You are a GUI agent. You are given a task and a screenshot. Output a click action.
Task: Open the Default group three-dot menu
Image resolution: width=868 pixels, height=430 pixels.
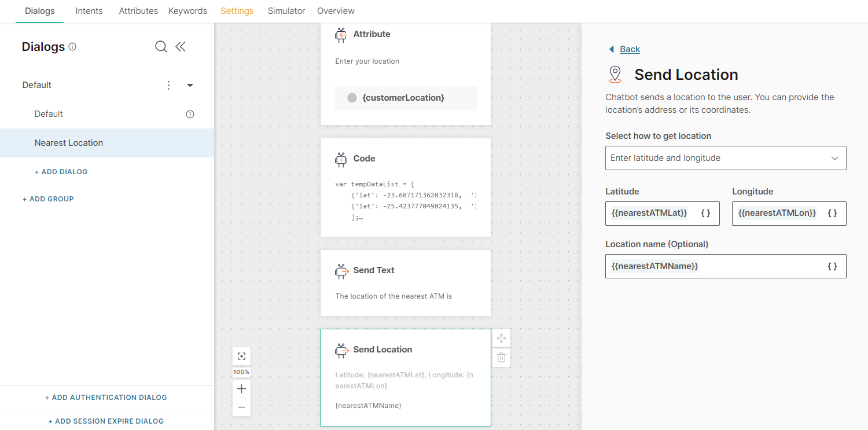[x=168, y=85]
